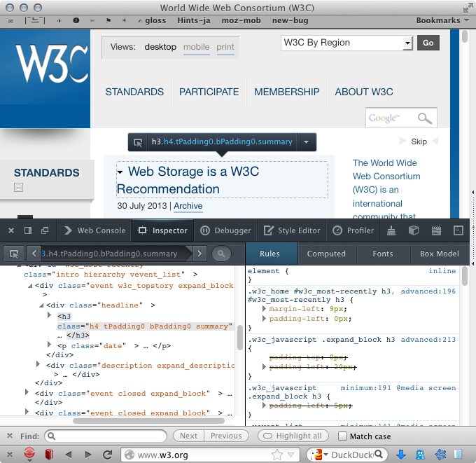Open the highlighter infobar dropdown arrow
The image size is (476, 463).
click(x=306, y=142)
